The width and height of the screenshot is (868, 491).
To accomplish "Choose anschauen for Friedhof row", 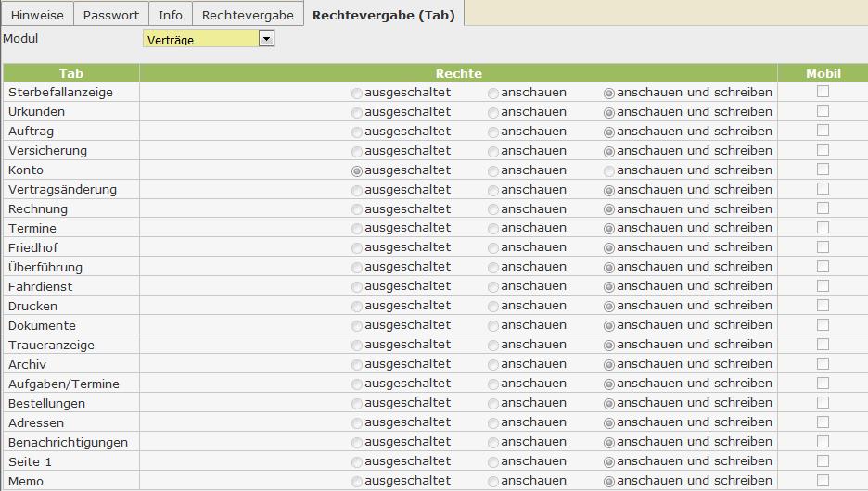I will coord(493,248).
